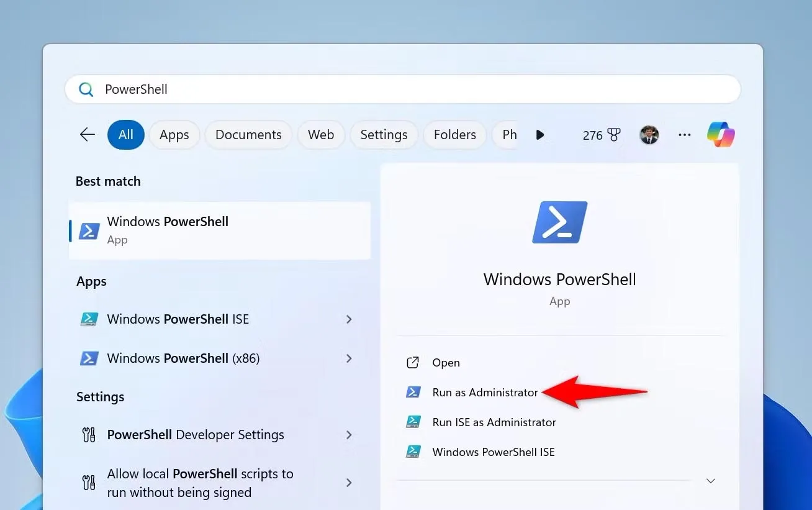Image resolution: width=812 pixels, height=510 pixels.
Task: Open Windows PowerShell (x86) app result
Action: [x=220, y=358]
